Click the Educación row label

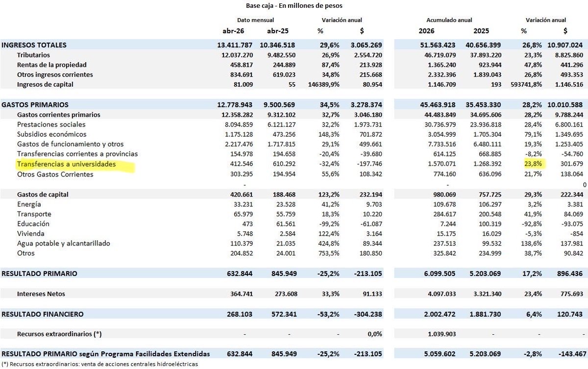33,224
